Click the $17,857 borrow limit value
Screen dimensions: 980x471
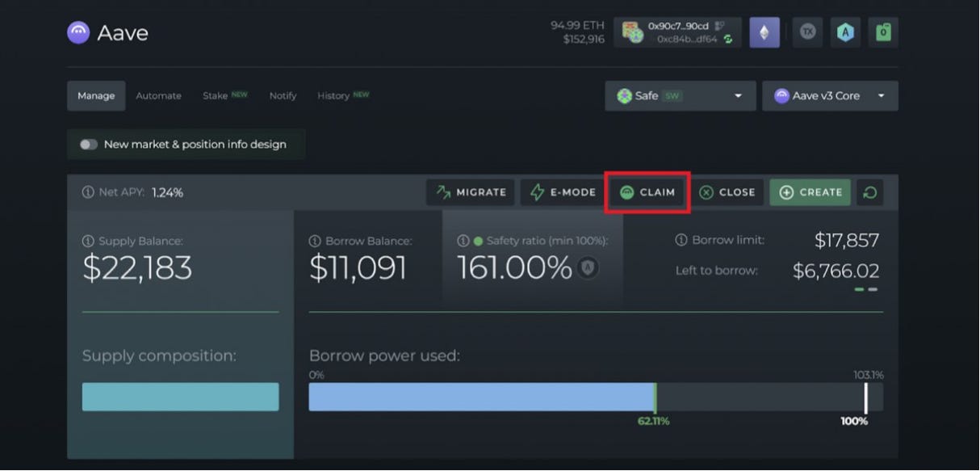[847, 240]
